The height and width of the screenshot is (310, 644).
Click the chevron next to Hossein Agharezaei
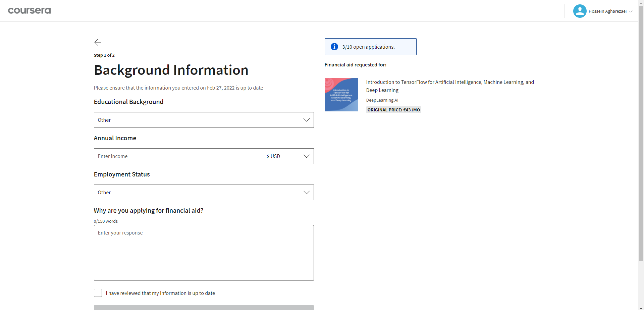[x=631, y=11]
